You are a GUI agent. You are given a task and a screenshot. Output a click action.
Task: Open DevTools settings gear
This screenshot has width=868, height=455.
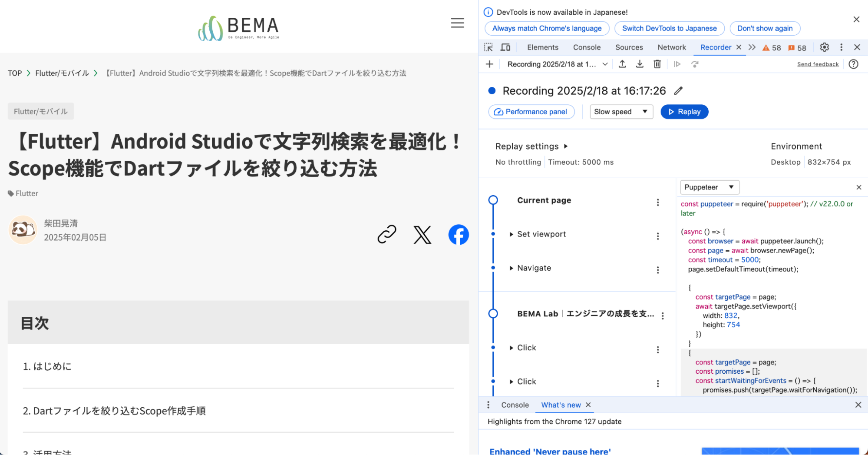click(824, 47)
